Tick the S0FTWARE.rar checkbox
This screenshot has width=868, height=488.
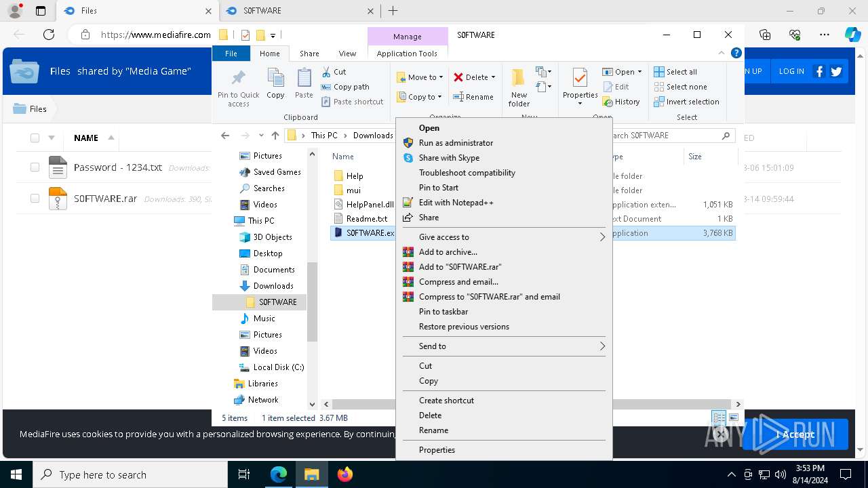[x=35, y=199]
